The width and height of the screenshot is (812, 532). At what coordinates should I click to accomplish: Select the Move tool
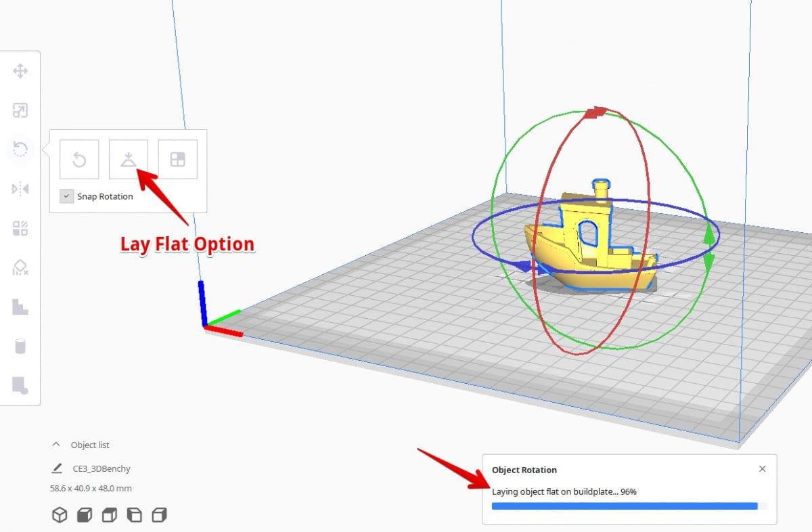tap(20, 70)
